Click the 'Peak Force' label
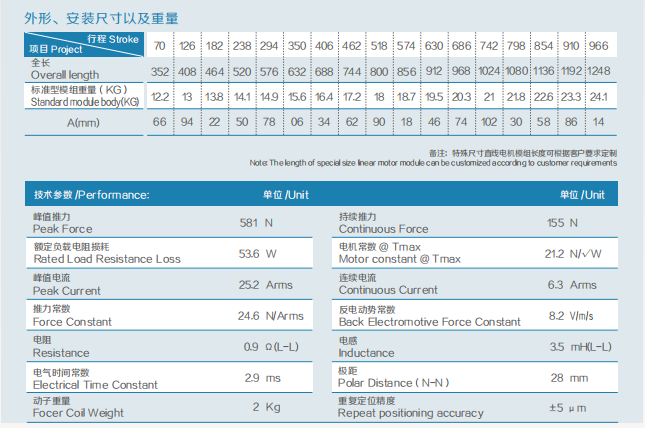 pos(63,229)
